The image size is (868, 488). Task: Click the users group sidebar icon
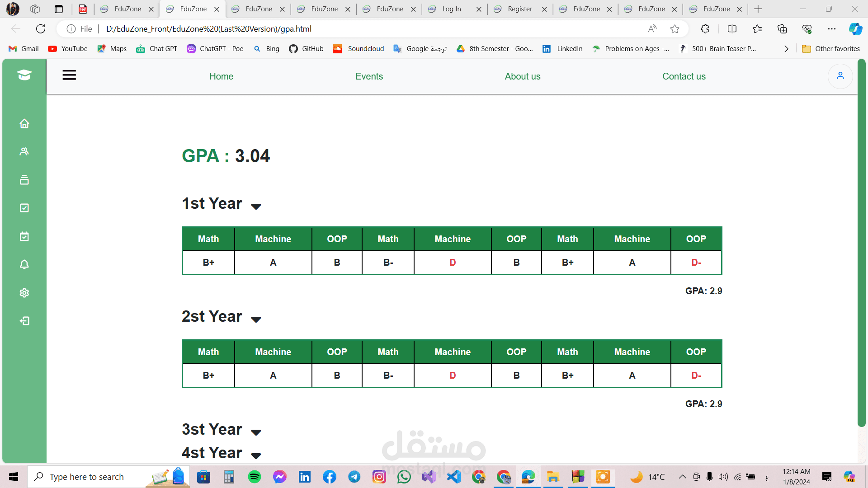pyautogui.click(x=24, y=151)
